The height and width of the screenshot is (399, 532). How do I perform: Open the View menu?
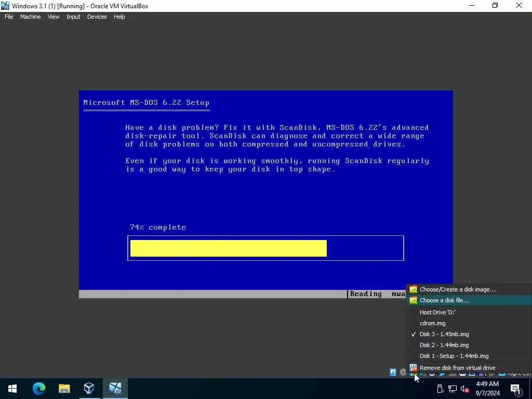54,17
